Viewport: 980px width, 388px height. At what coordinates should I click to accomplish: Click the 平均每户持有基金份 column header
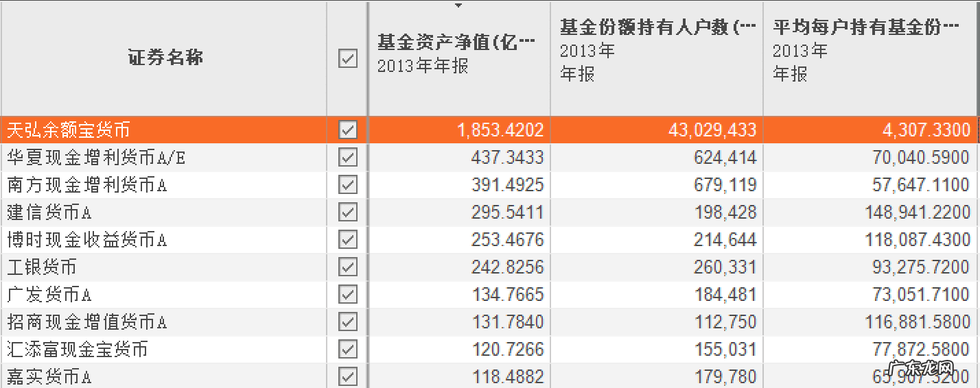coord(870,58)
